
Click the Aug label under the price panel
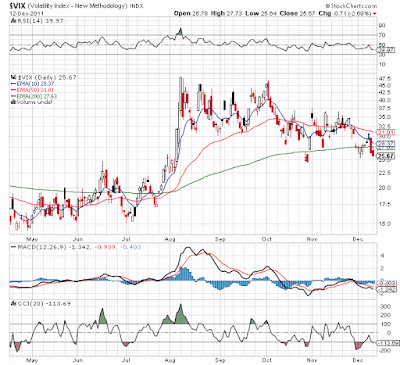[170, 239]
